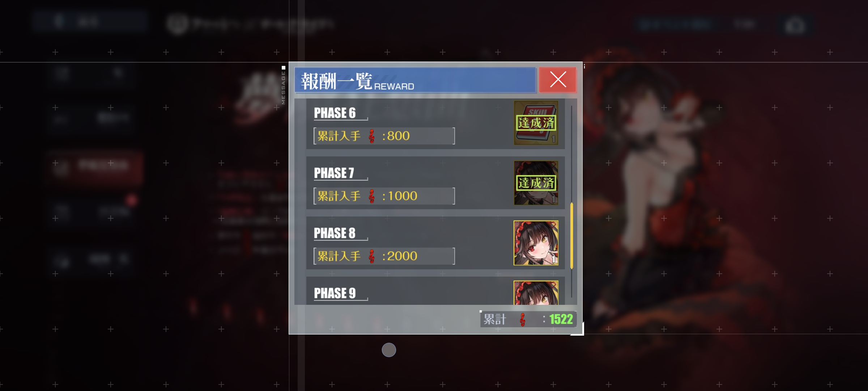This screenshot has height=391, width=868.
Task: Select the PHASE 9 heading
Action: click(335, 293)
